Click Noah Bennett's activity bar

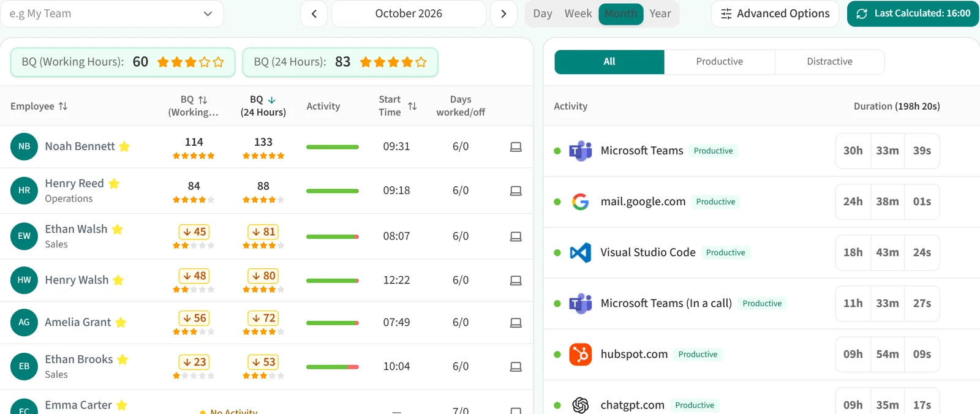pyautogui.click(x=333, y=147)
